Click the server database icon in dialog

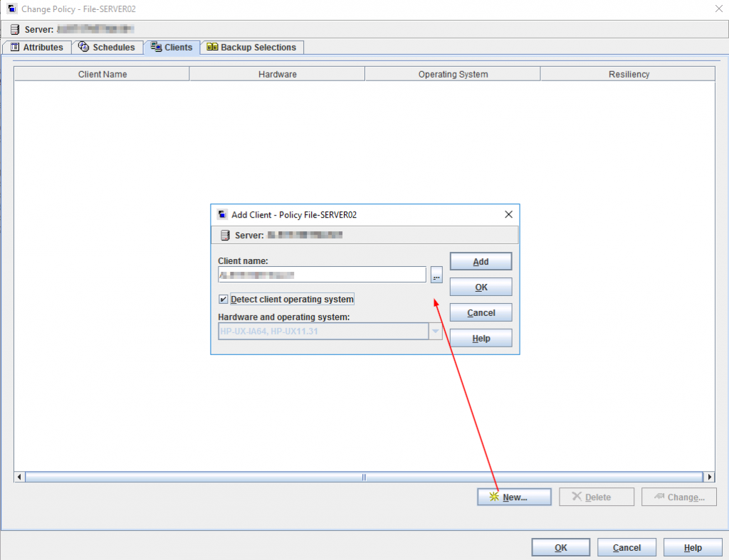pyautogui.click(x=225, y=235)
